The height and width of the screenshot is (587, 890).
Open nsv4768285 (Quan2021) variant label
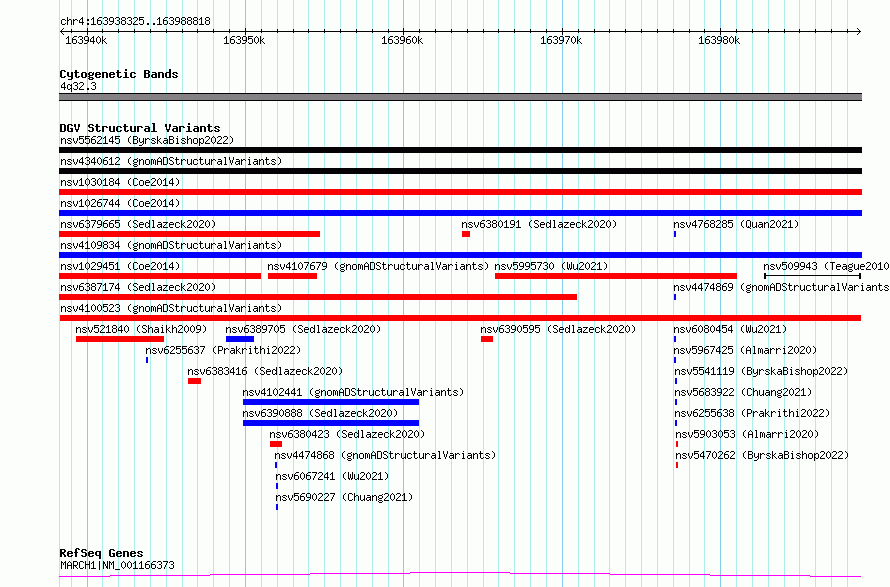coord(736,224)
